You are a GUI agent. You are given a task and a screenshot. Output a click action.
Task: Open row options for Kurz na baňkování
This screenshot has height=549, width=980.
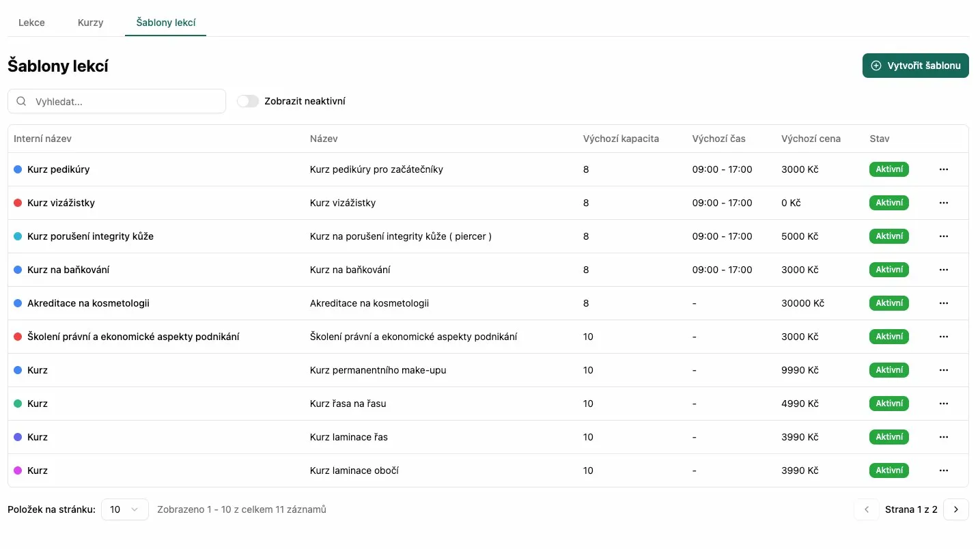click(x=943, y=270)
